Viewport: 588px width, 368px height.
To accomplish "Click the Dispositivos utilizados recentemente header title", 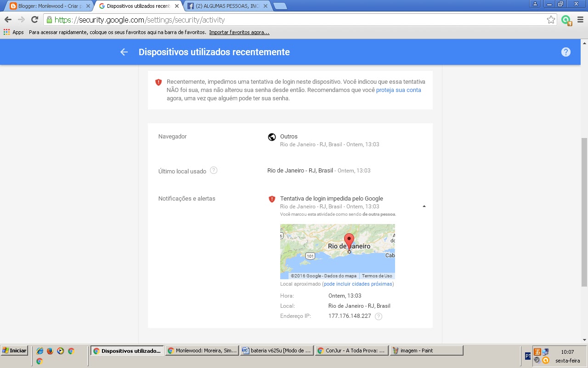I will click(x=214, y=52).
